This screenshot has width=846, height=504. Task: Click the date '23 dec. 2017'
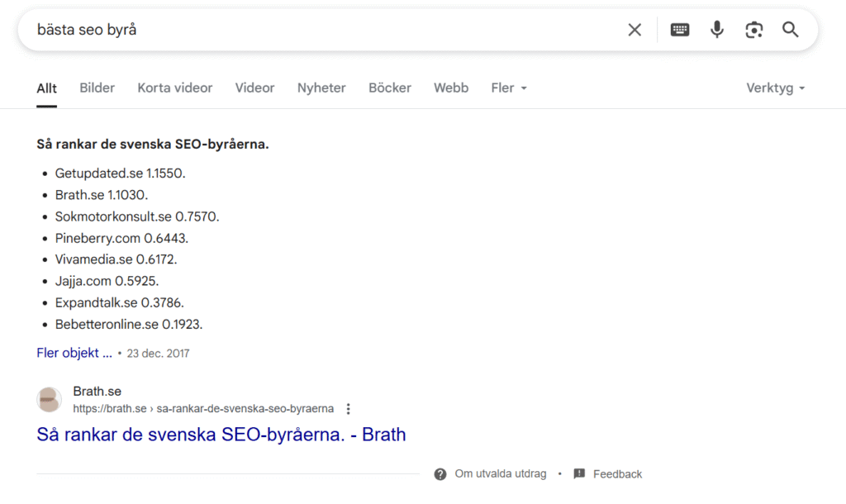[158, 354]
